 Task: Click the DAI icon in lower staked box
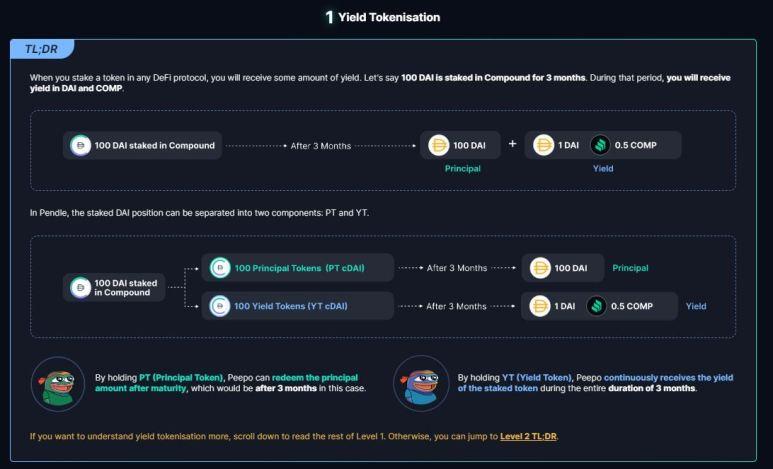(80, 287)
